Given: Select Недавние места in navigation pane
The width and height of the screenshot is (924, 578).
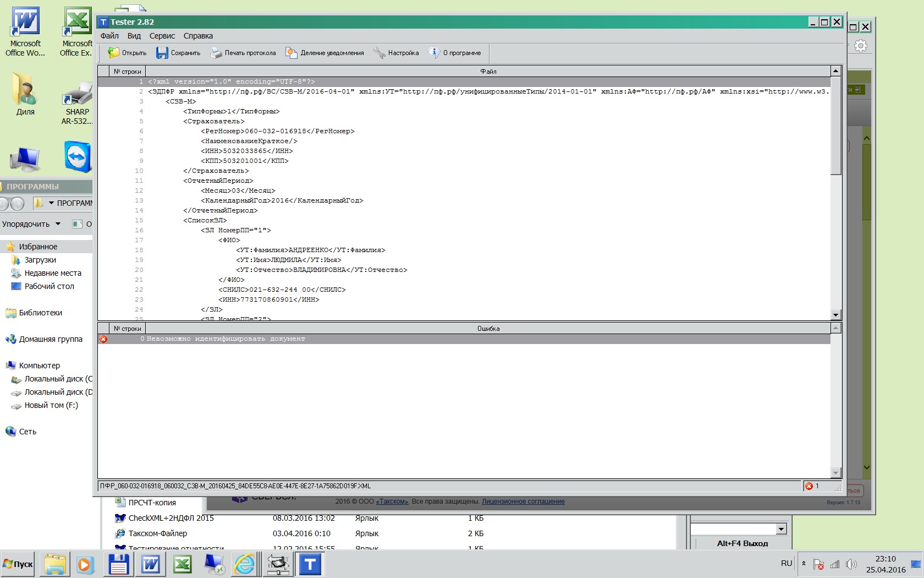Looking at the screenshot, I should (x=53, y=273).
